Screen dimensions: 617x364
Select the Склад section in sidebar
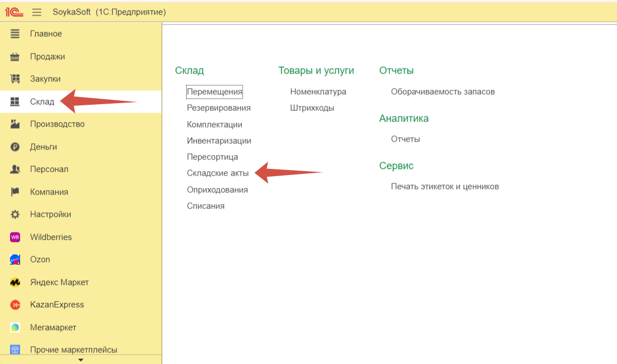[x=81, y=101]
